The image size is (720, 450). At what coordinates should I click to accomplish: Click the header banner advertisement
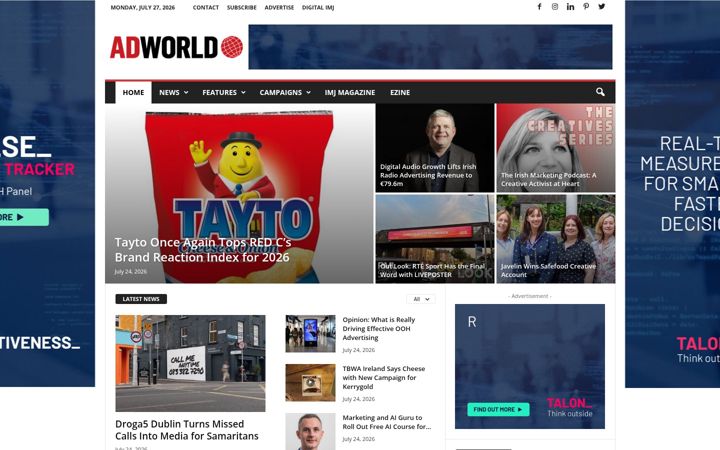[x=430, y=47]
